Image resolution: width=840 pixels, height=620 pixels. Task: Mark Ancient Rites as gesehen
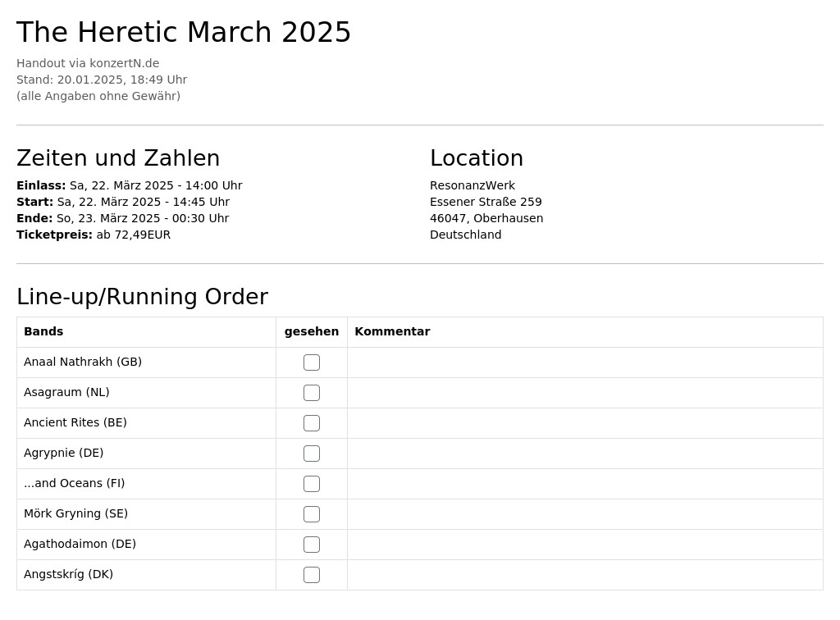311,423
